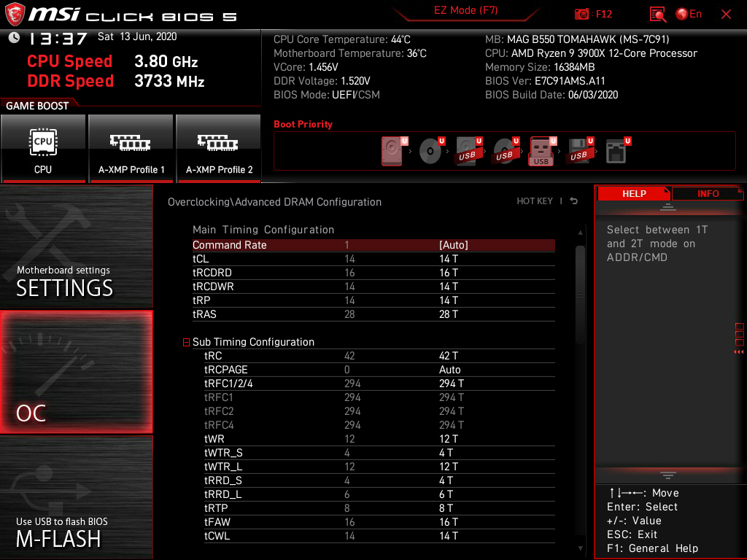This screenshot has width=747, height=560.
Task: Open the SETTINGS motherboard section
Action: click(76, 246)
